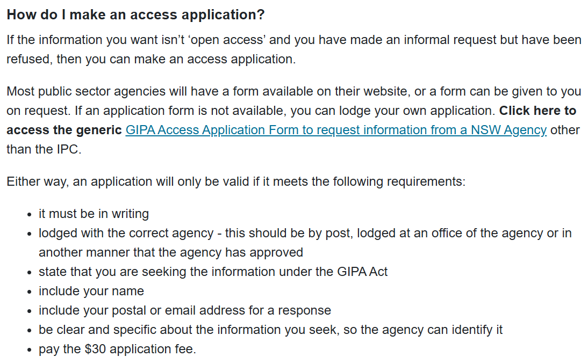This screenshot has width=588, height=364.
Task: Click the "than the IPC." text
Action: click(44, 149)
